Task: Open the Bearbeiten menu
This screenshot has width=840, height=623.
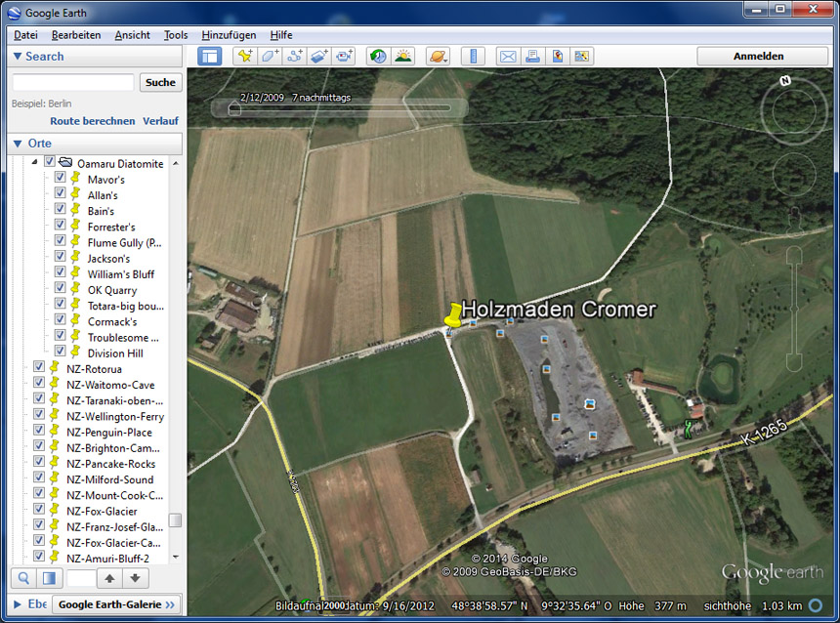Action: [76, 35]
